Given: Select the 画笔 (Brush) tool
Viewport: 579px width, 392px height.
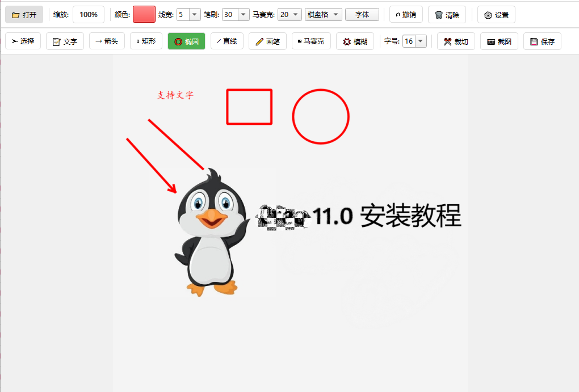Looking at the screenshot, I should pyautogui.click(x=267, y=41).
